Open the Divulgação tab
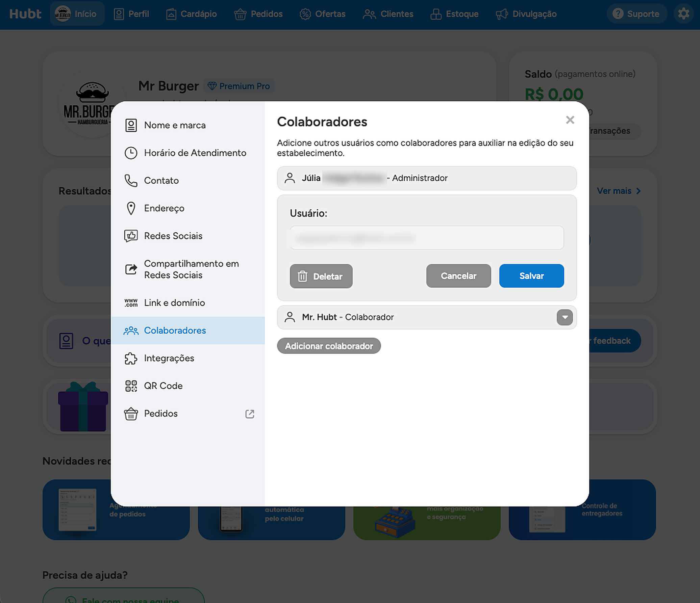The width and height of the screenshot is (700, 603). (x=526, y=14)
